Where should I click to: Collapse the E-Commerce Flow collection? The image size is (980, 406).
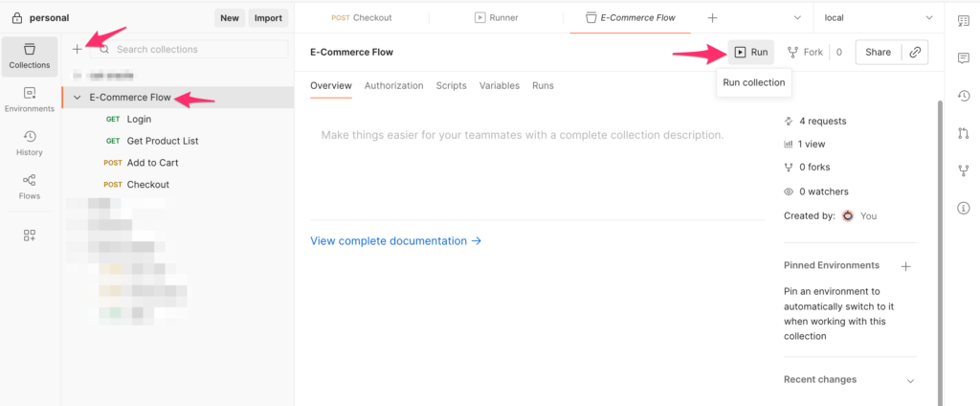point(78,98)
